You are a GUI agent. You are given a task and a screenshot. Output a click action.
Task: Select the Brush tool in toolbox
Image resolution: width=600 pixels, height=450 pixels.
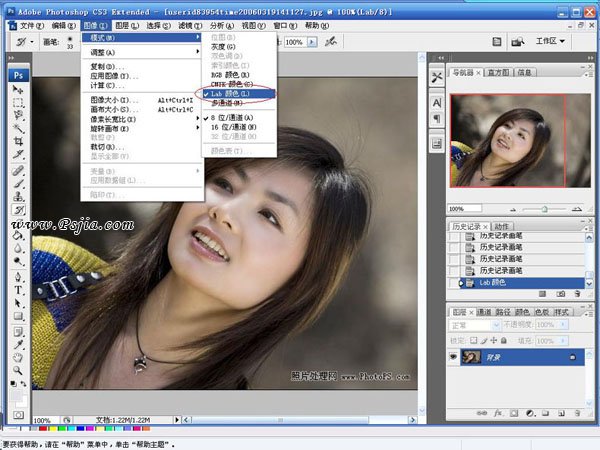(18, 184)
